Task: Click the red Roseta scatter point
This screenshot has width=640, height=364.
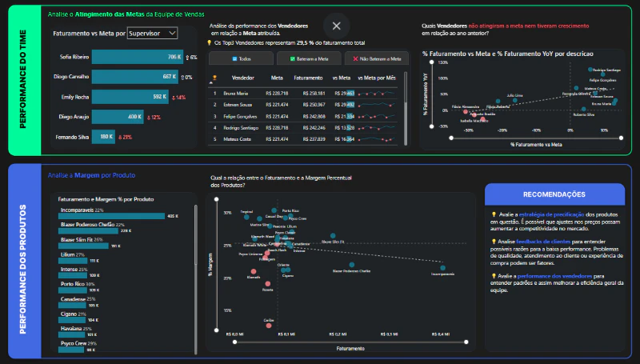Action: point(268,284)
